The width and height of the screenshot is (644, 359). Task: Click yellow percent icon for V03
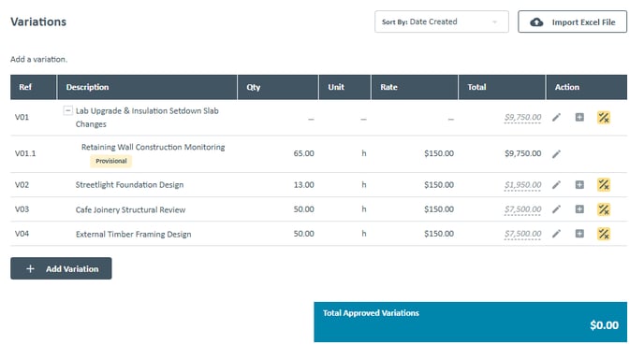604,209
